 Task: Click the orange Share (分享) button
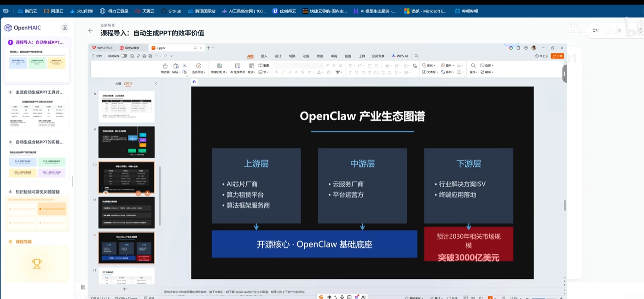click(557, 56)
